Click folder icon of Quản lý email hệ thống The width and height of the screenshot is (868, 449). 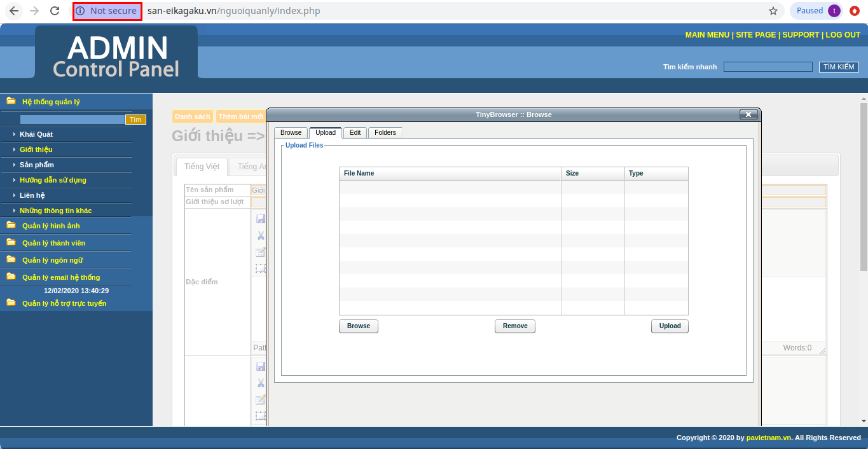point(11,277)
